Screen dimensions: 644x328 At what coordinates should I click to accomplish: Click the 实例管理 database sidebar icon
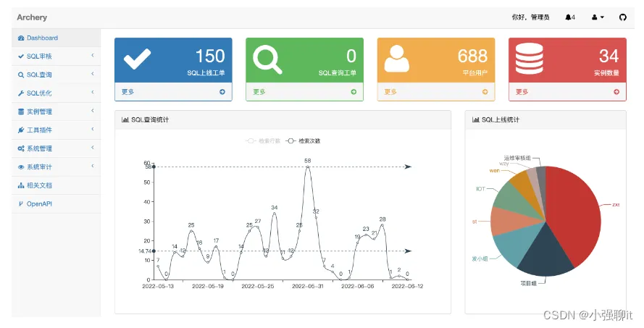[x=21, y=112]
